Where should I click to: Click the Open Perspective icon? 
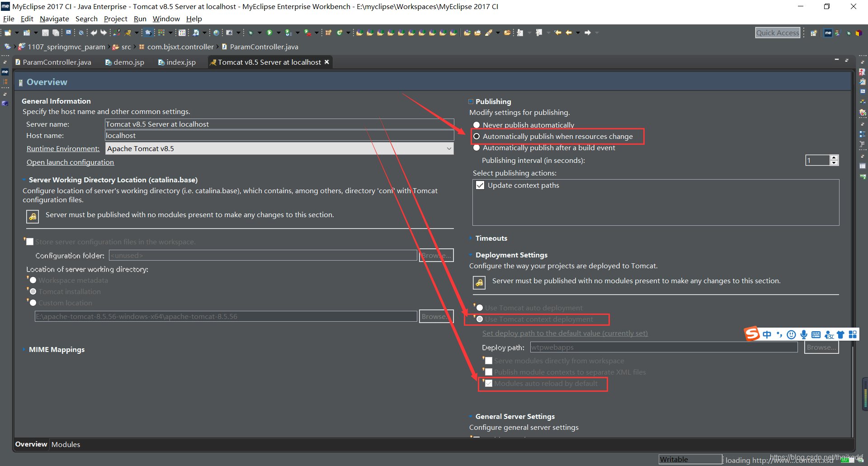[x=814, y=33]
